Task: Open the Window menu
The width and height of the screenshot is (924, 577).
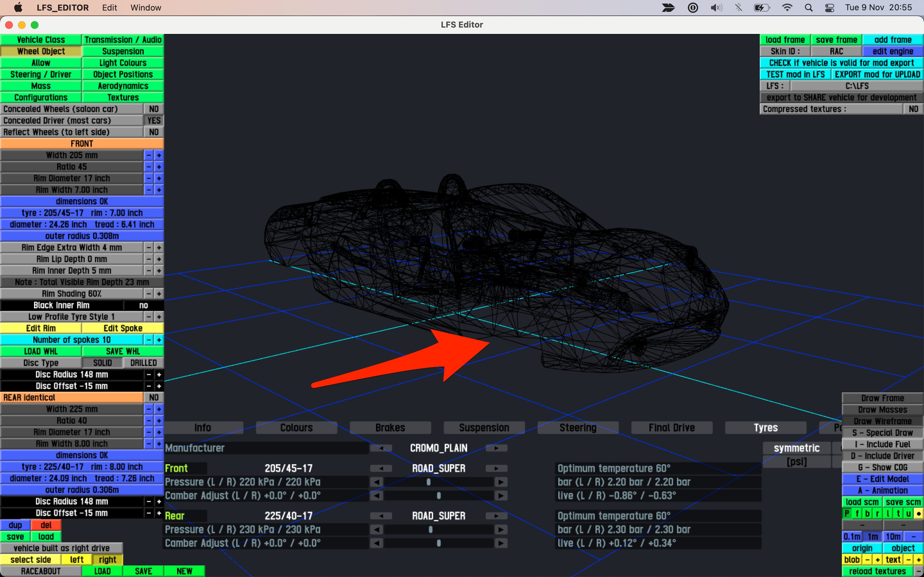Action: click(x=145, y=8)
